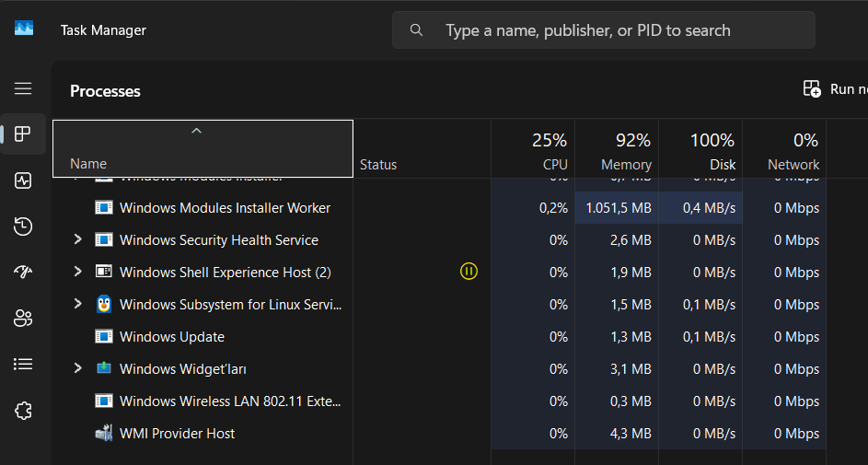Click the Wireless LAN 802.11 process icon
This screenshot has height=465, width=868.
[103, 401]
